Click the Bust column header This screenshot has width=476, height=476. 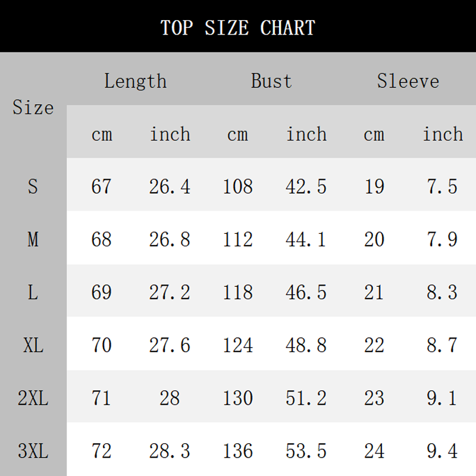tap(271, 81)
